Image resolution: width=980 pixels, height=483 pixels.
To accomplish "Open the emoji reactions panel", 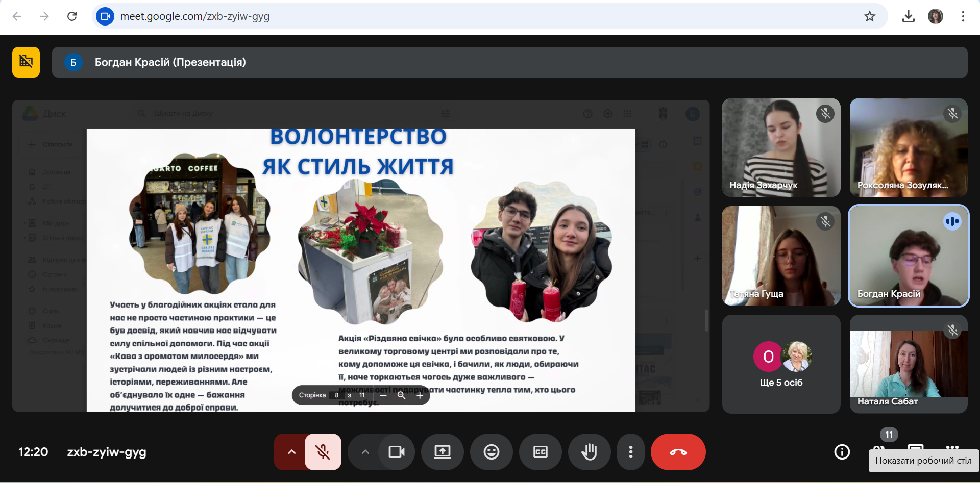I will (491, 452).
